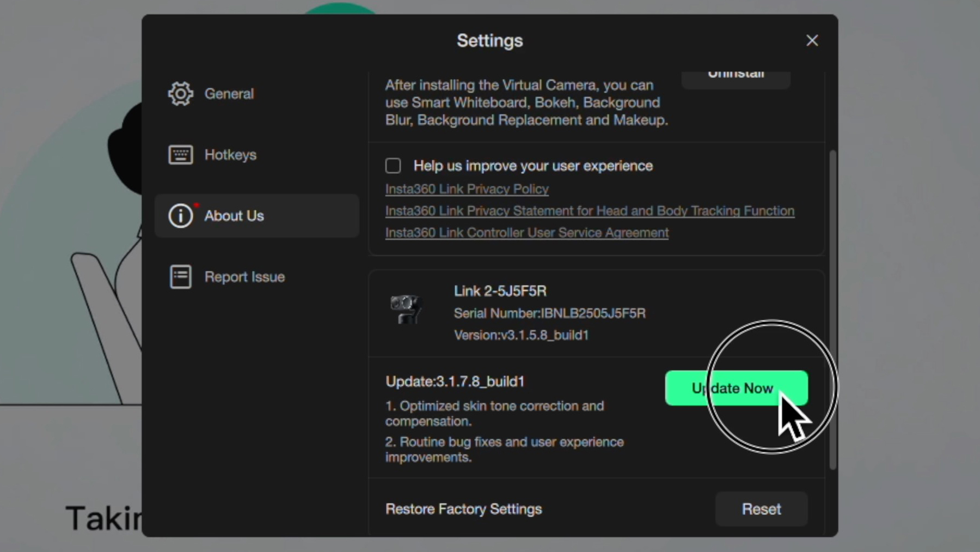Enable Help us improve your user experience
Image resolution: width=980 pixels, height=552 pixels.
pyautogui.click(x=393, y=166)
